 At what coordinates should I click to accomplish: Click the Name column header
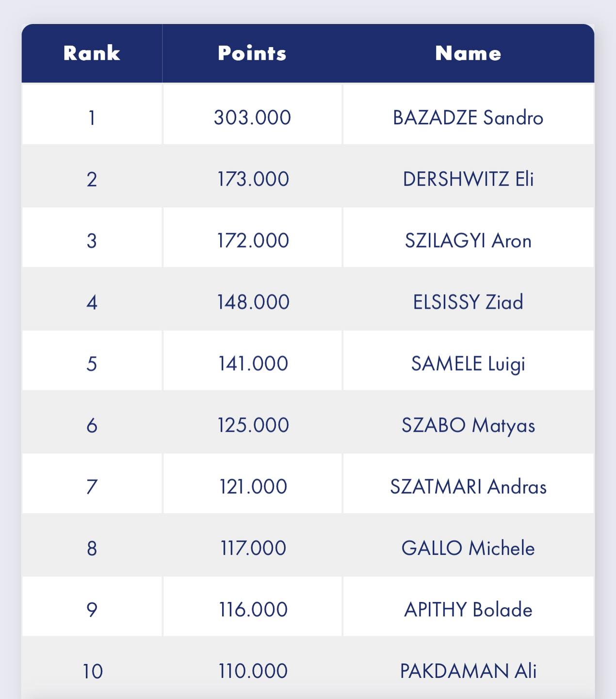coord(468,53)
